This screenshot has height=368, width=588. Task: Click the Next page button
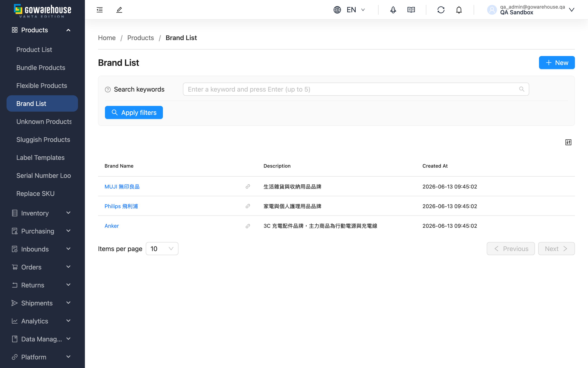pyautogui.click(x=556, y=248)
